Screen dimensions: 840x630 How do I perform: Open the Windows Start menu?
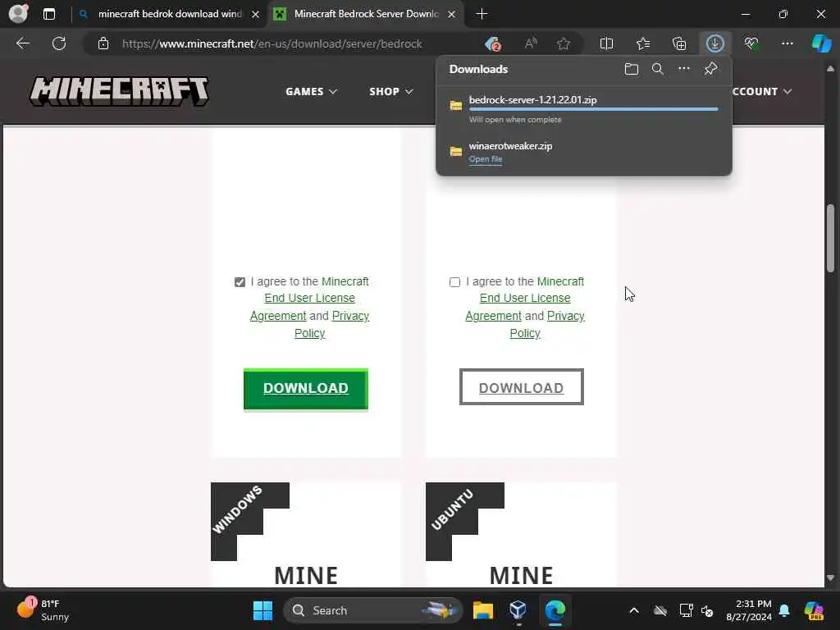(262, 610)
